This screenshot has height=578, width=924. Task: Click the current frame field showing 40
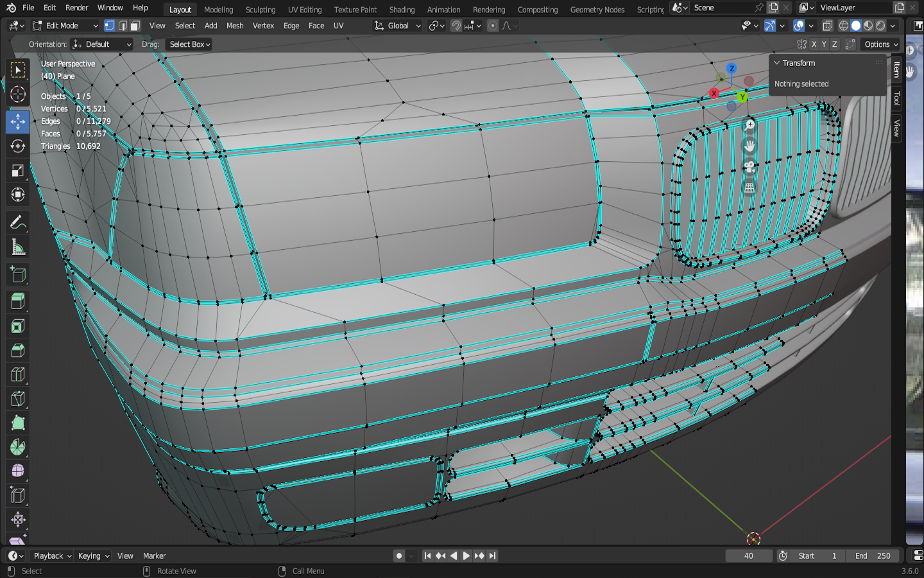coord(748,556)
